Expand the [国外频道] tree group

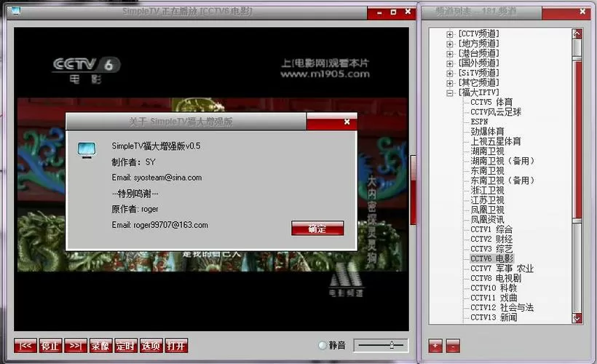pos(450,63)
